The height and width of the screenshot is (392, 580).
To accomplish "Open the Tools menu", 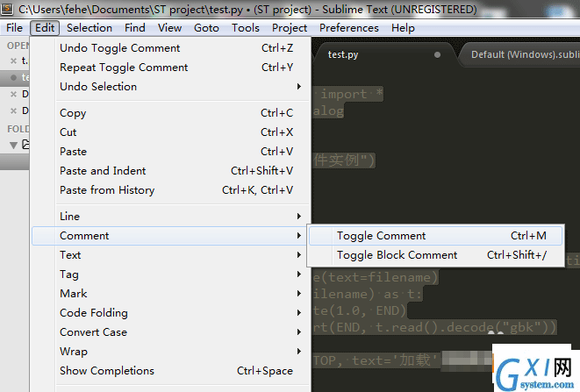I will [x=245, y=28].
